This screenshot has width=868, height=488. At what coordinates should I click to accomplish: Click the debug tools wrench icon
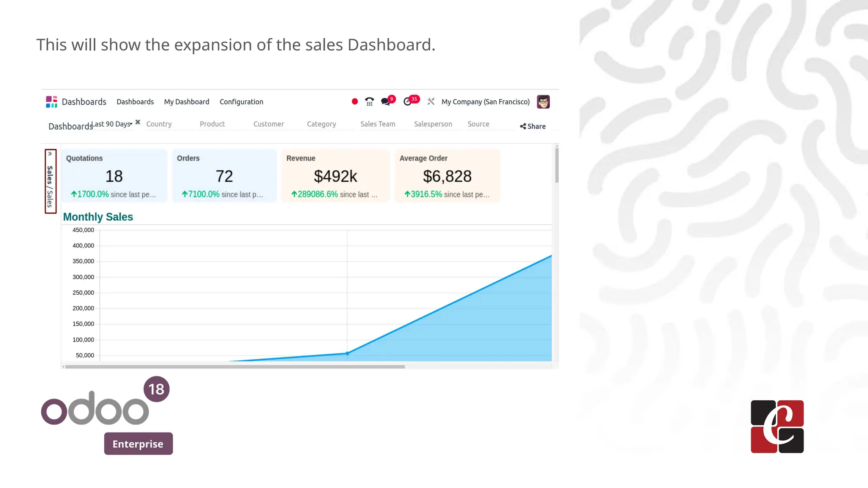431,102
